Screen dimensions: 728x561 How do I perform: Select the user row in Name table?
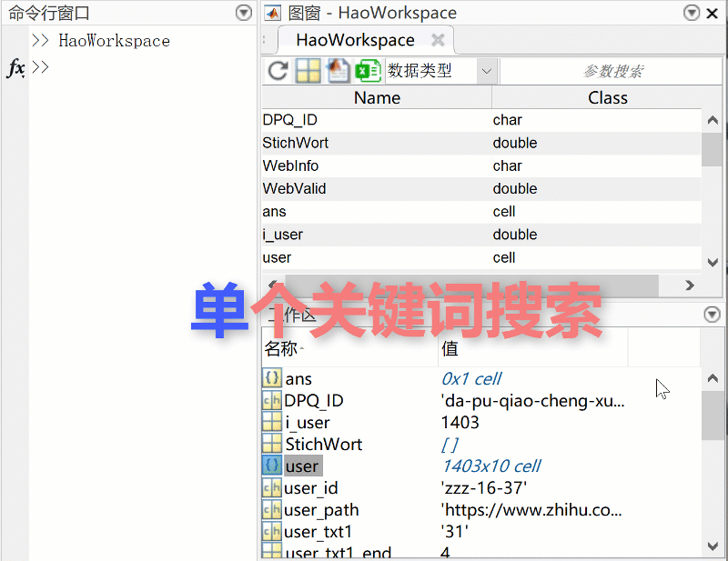tap(481, 257)
